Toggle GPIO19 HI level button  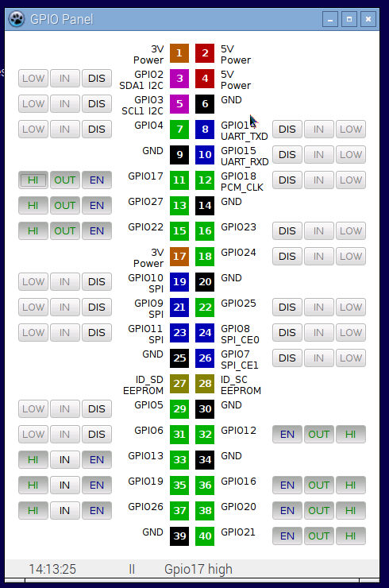click(33, 485)
